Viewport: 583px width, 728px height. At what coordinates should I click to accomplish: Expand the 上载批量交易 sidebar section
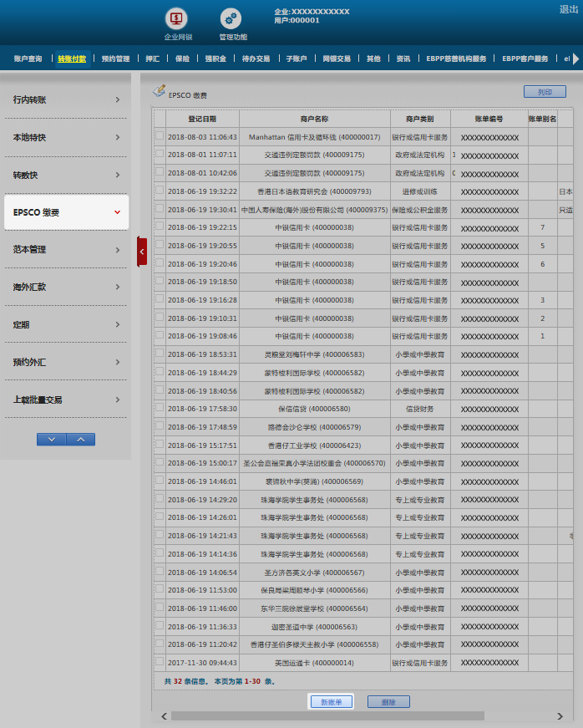pos(65,400)
